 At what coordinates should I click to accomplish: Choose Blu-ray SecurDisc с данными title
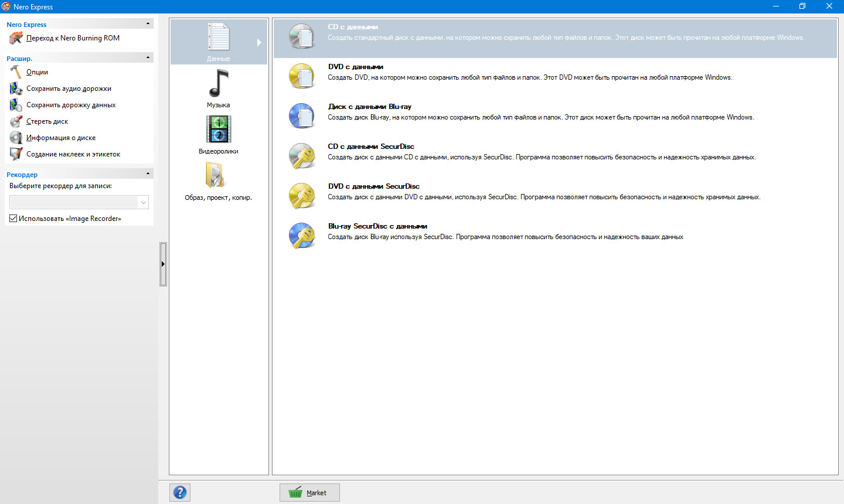coord(377,226)
